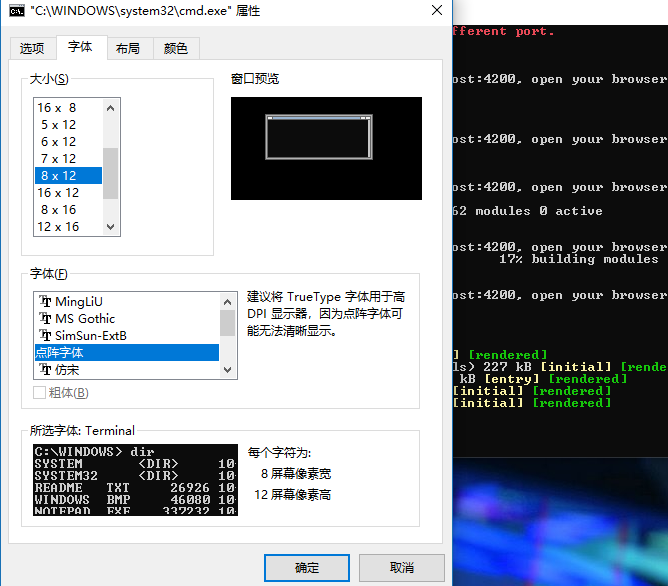Choose the MS Gothic font

[127, 319]
